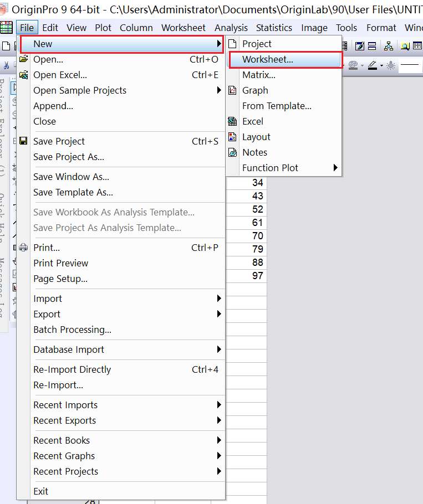Image resolution: width=423 pixels, height=504 pixels.
Task: Click Page Setup... entry
Action: 121,279
